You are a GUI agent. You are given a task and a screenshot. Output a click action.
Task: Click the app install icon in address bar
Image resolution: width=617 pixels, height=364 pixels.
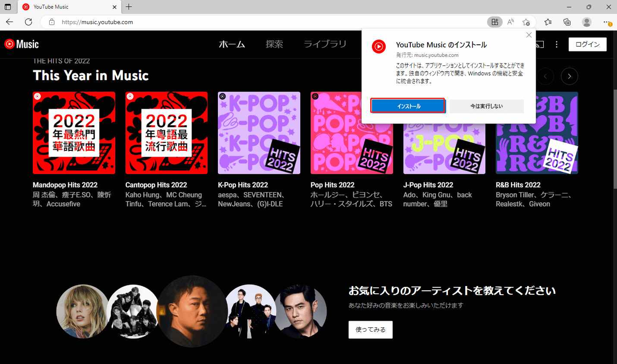point(495,22)
